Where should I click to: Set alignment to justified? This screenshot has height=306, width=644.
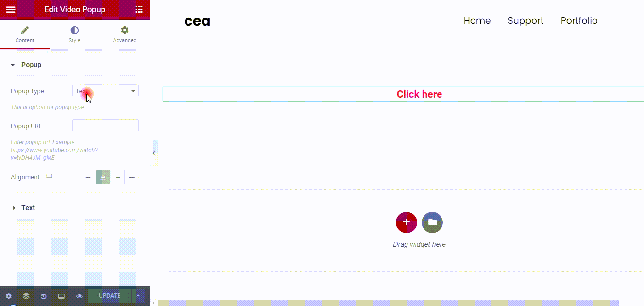coord(132,177)
